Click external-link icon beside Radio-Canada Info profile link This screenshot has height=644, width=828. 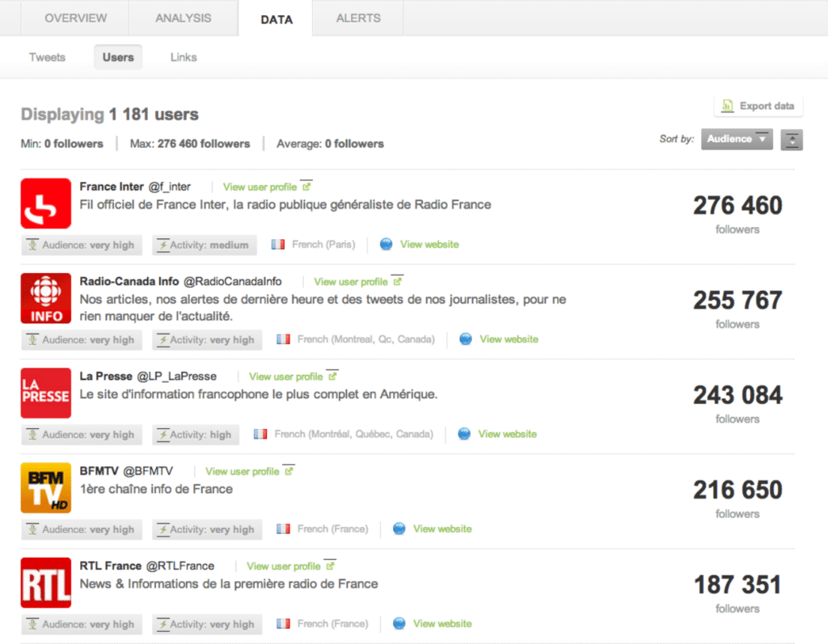pyautogui.click(x=398, y=281)
